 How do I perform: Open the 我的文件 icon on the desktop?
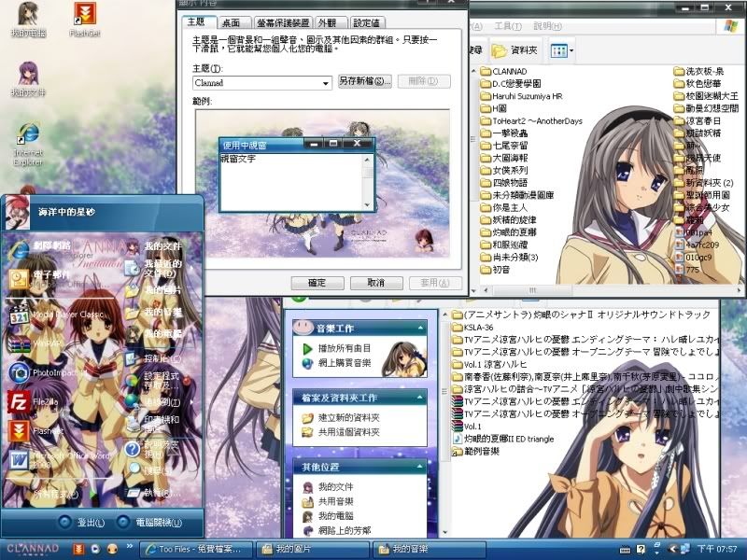pos(28,79)
